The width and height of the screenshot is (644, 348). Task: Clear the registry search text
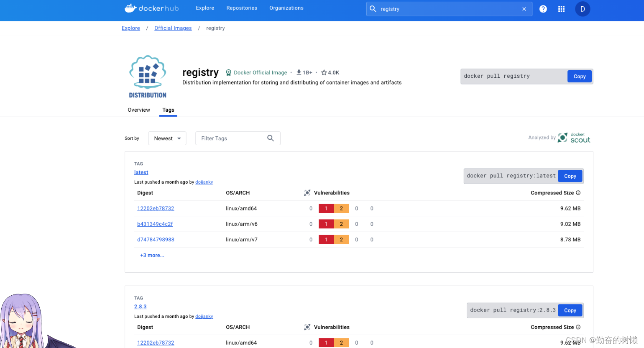[x=524, y=9]
